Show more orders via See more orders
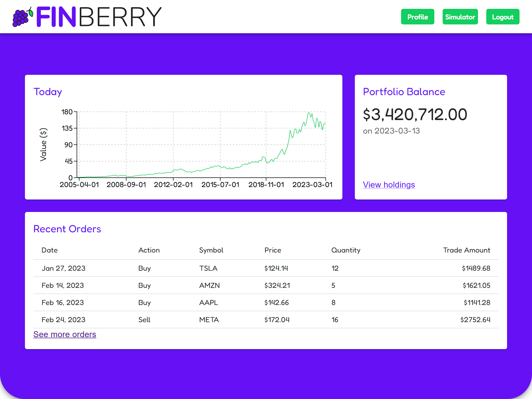The image size is (532, 399). 65,334
